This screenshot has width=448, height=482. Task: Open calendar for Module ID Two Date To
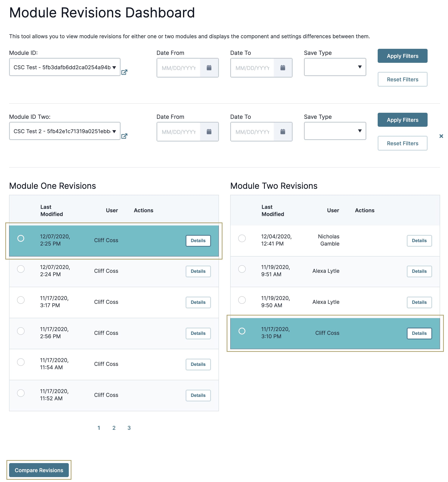coord(283,132)
